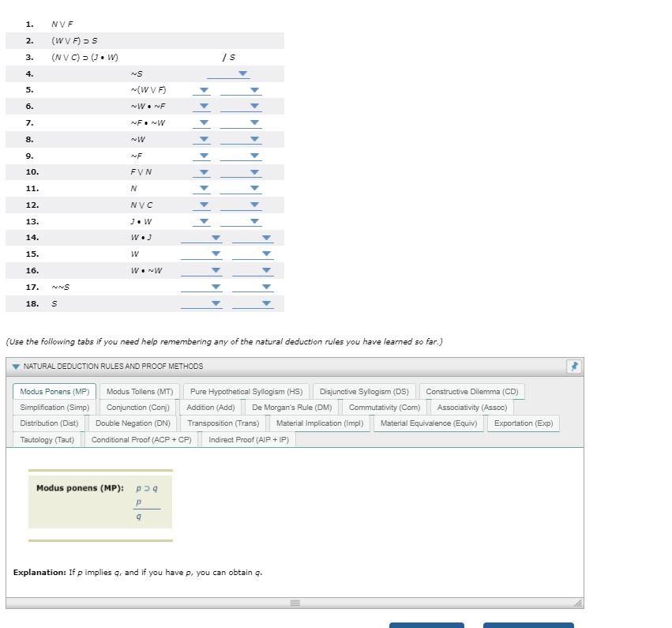Image resolution: width=672 pixels, height=628 pixels.
Task: Open the first dropdown beside ~(W∨F)
Action: point(204,89)
